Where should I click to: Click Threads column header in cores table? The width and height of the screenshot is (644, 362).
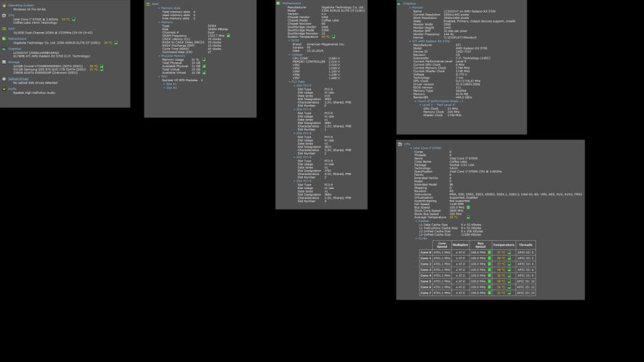coord(526,244)
